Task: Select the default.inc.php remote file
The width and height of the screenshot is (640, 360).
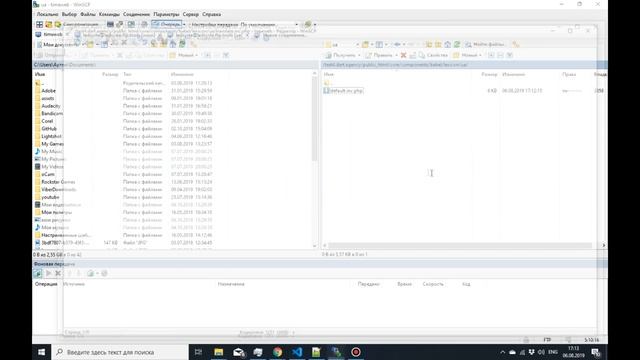Action: (x=343, y=91)
